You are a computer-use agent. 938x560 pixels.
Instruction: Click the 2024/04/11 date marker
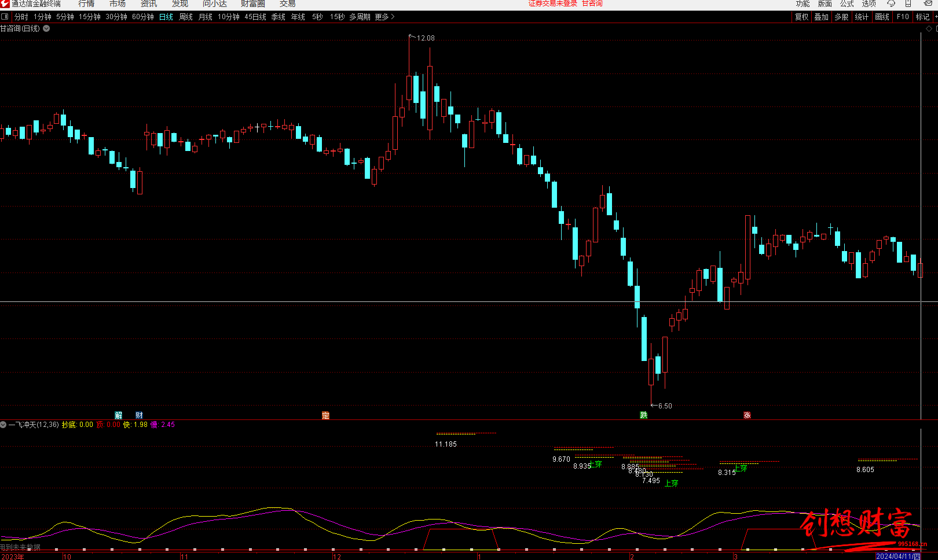tap(898, 557)
